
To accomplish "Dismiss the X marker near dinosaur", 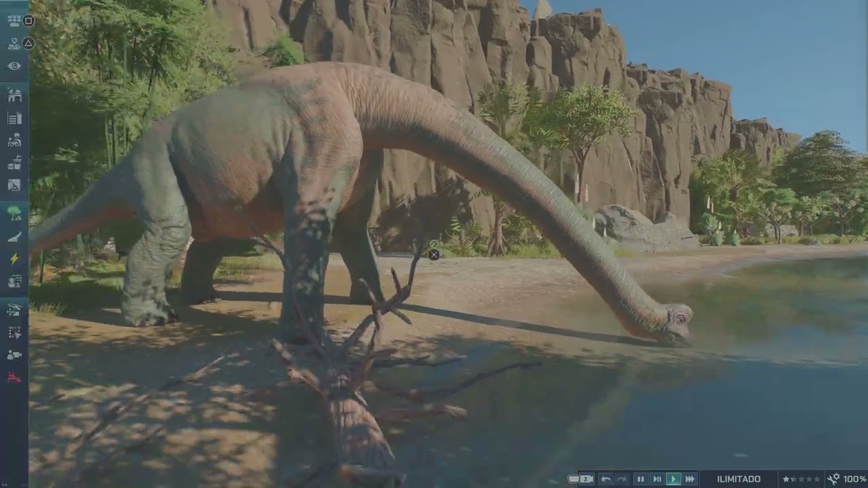I will pyautogui.click(x=434, y=255).
